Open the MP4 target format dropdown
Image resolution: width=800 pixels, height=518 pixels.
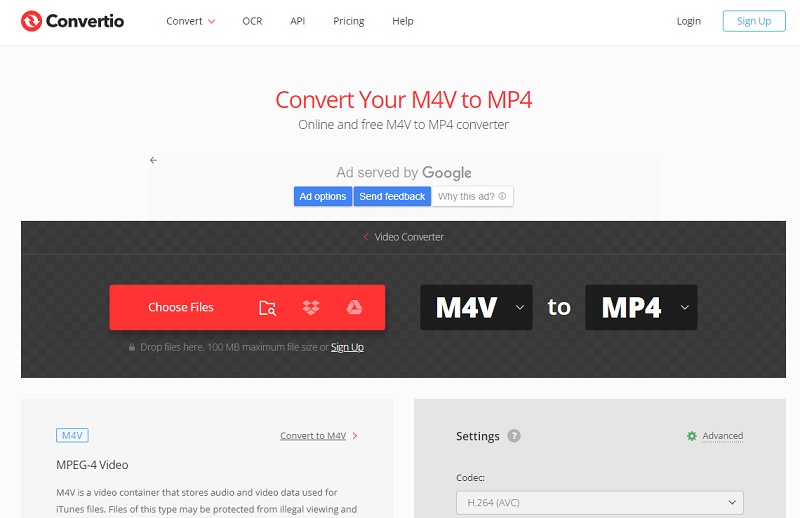[641, 307]
